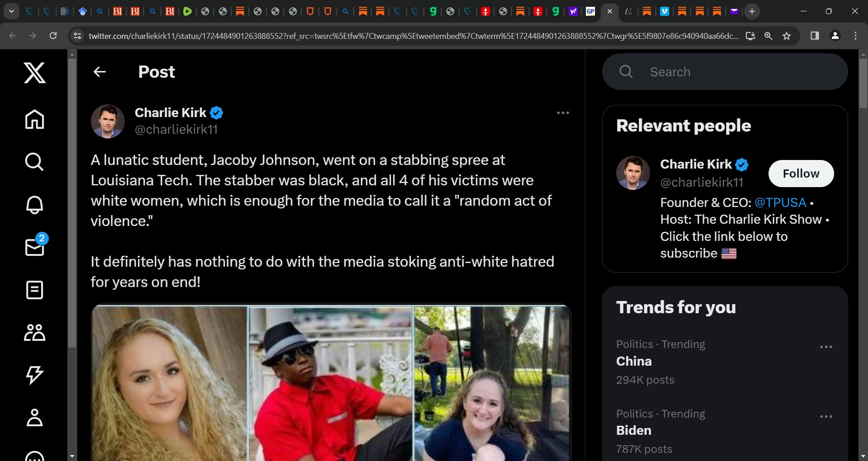Switch to the green play icon tab

click(x=188, y=11)
